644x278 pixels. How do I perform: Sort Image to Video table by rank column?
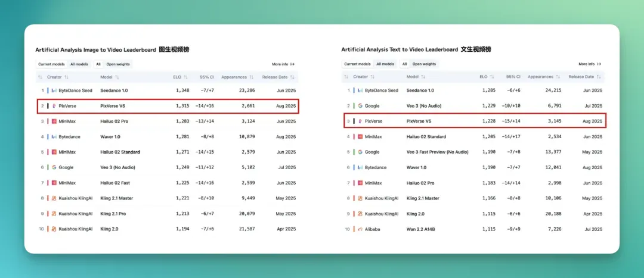coord(41,77)
